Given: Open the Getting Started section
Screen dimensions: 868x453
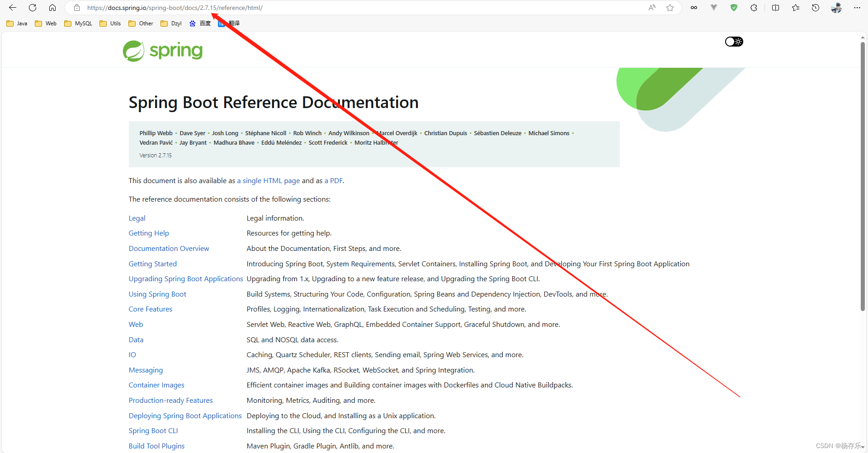Looking at the screenshot, I should (x=152, y=264).
